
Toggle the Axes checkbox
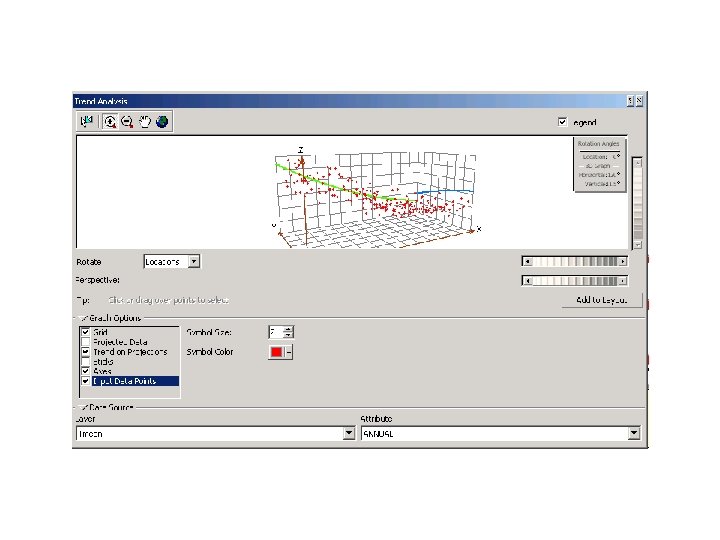(85, 371)
